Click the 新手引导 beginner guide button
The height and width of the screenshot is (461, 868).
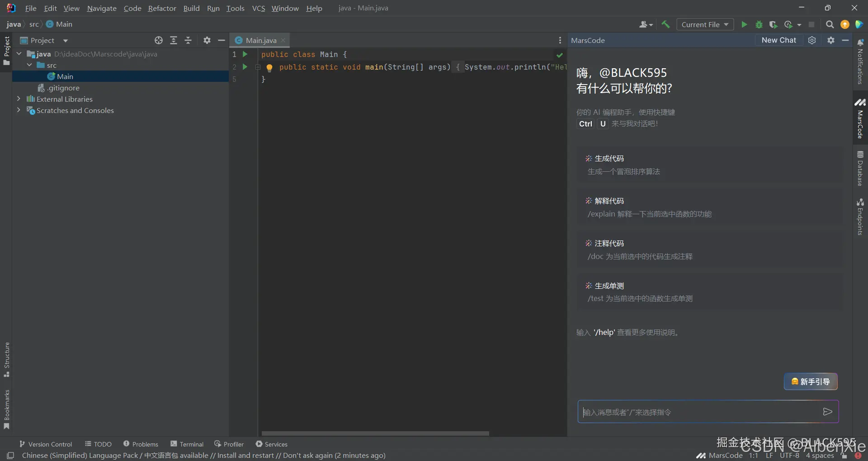coord(811,381)
